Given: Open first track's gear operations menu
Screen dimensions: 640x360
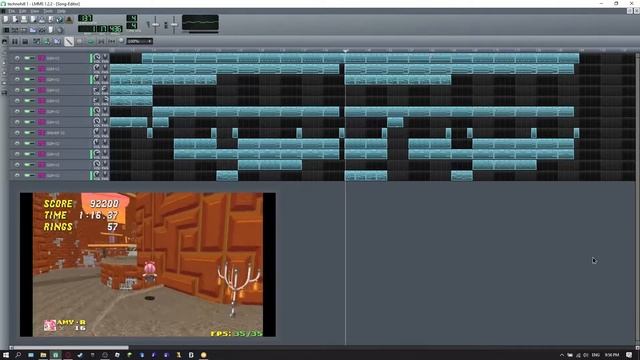Looking at the screenshot, I should (17, 58).
